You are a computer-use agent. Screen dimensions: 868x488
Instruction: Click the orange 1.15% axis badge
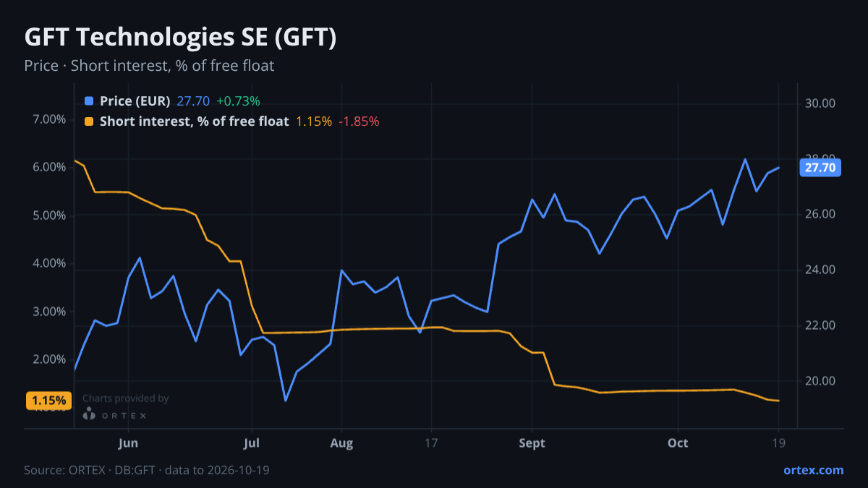49,401
